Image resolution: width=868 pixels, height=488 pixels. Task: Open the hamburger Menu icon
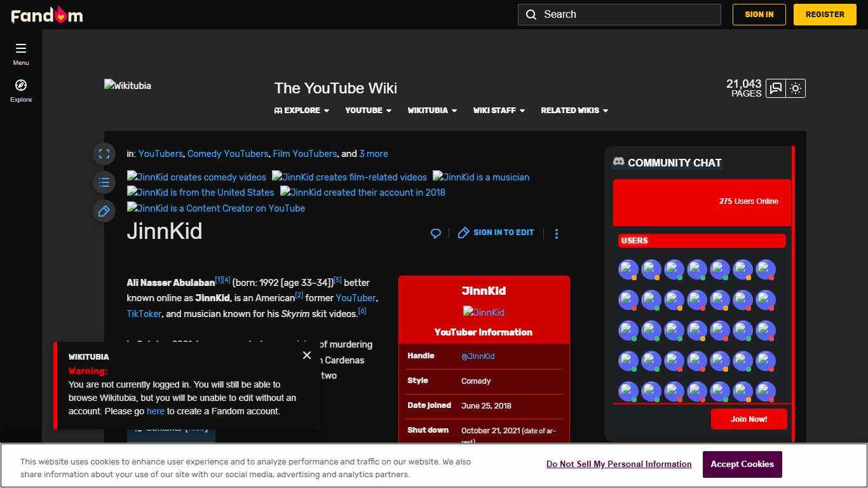(21, 49)
